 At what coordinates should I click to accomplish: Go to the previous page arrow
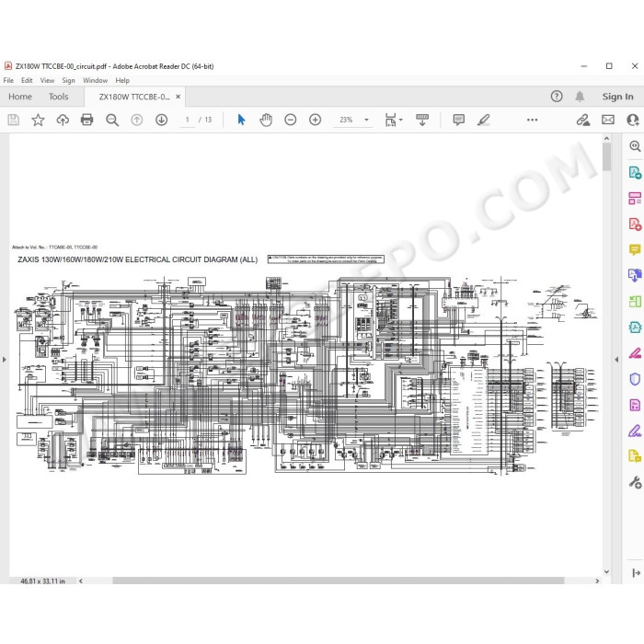click(x=137, y=120)
